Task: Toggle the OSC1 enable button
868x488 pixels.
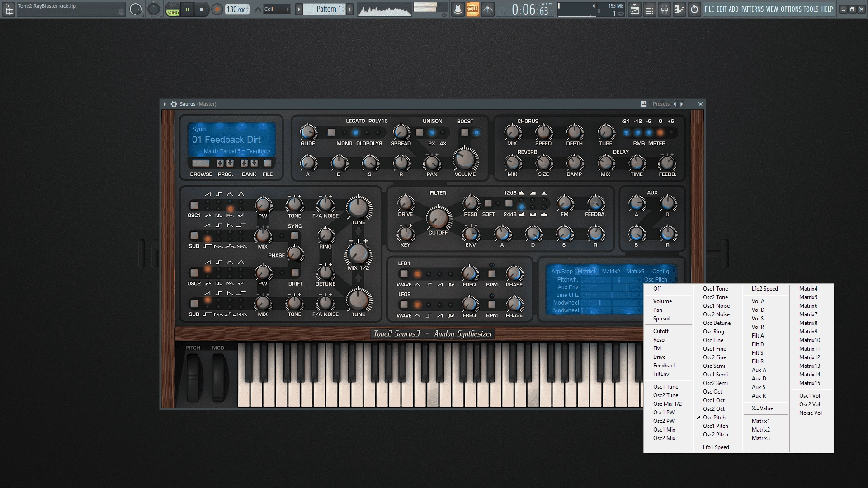Action: (194, 205)
